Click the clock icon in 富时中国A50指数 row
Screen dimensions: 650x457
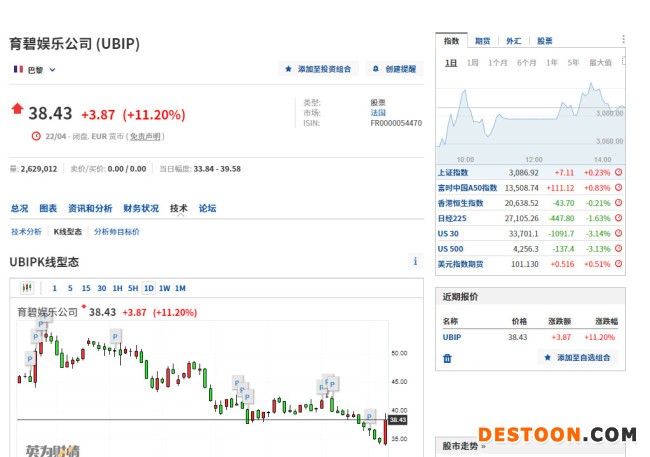click(618, 187)
